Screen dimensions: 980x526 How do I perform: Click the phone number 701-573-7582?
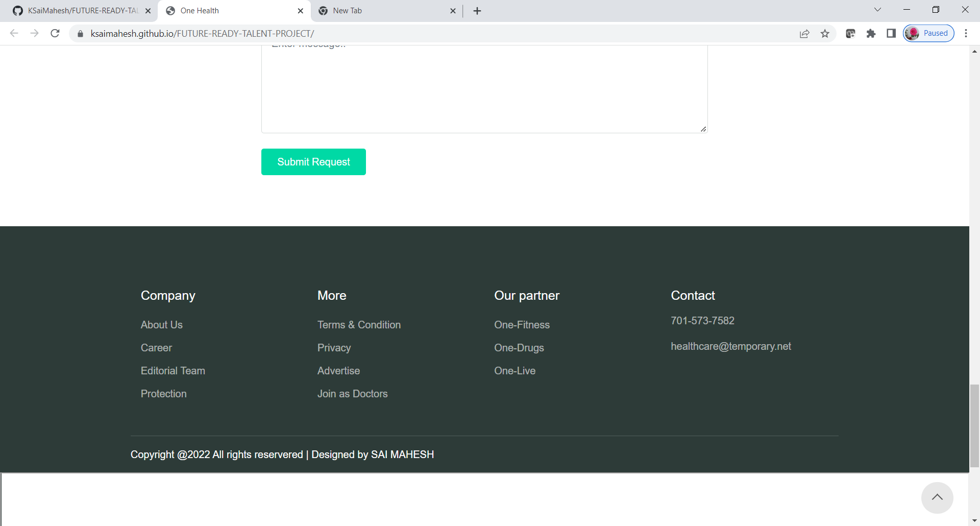[x=703, y=321]
